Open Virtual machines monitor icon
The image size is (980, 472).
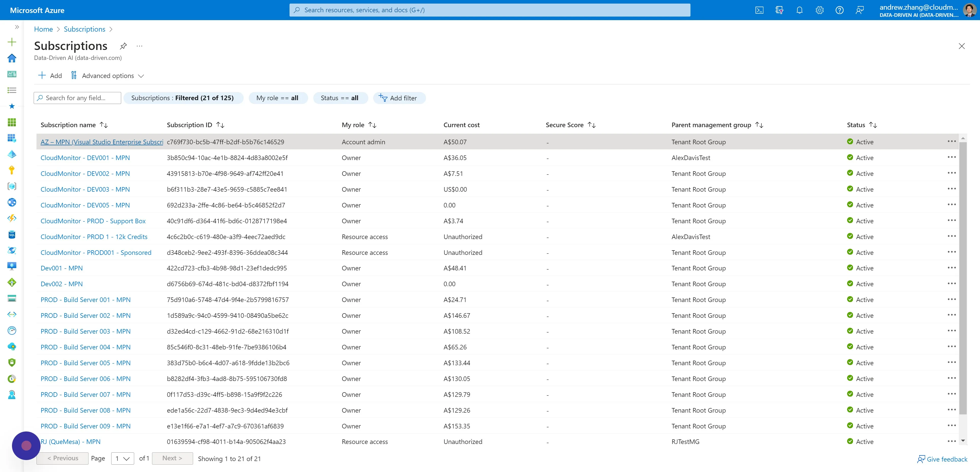(x=12, y=266)
